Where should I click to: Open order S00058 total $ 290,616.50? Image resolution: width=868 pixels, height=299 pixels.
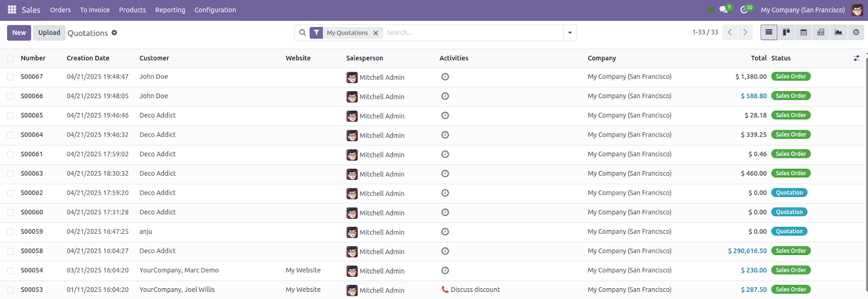[747, 251]
